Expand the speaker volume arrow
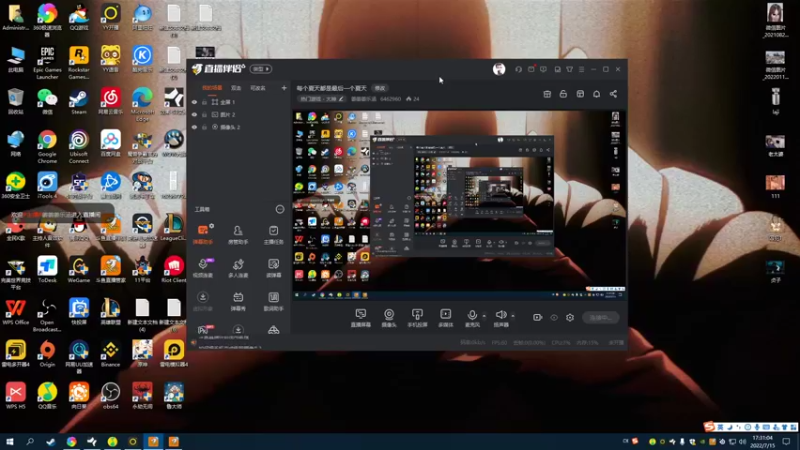Image resolution: width=800 pixels, height=450 pixels. pyautogui.click(x=513, y=315)
